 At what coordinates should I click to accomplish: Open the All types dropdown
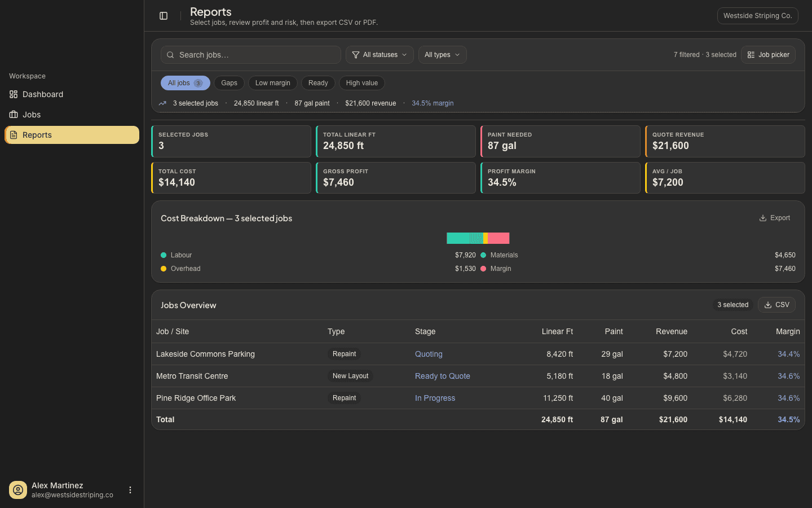click(443, 55)
